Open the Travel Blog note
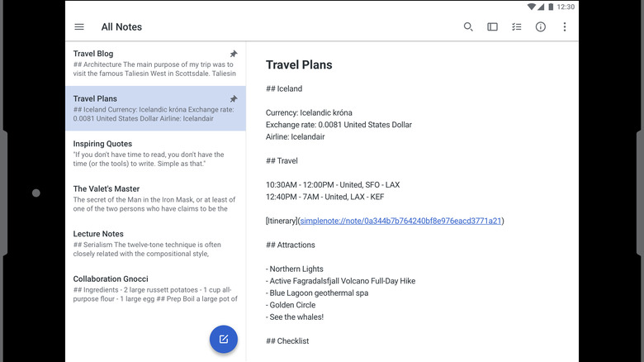This screenshot has height=362, width=644. pos(156,64)
